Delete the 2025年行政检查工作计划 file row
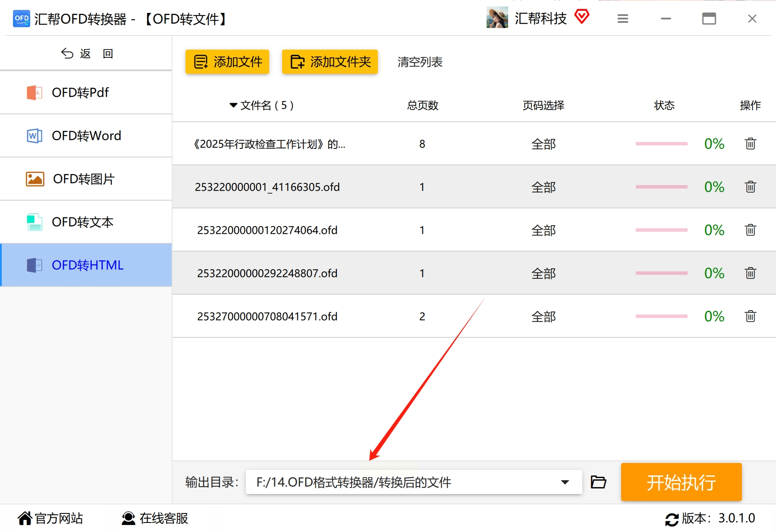 [750, 144]
